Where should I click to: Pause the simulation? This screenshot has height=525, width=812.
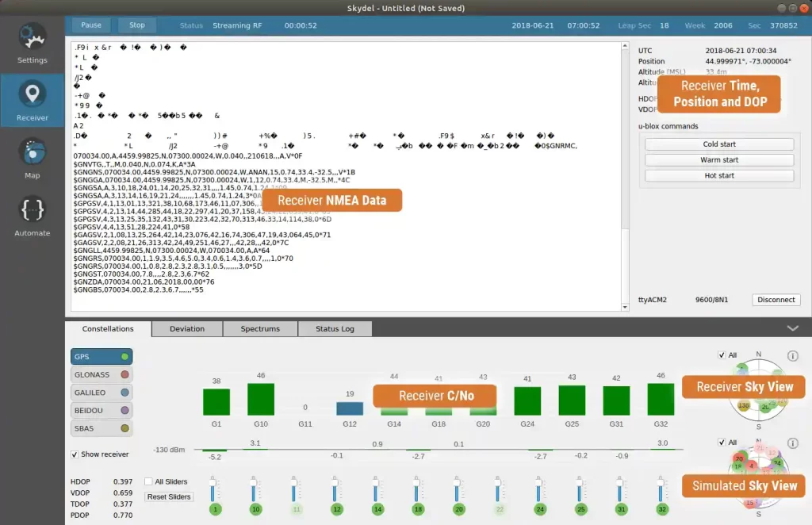(x=91, y=25)
